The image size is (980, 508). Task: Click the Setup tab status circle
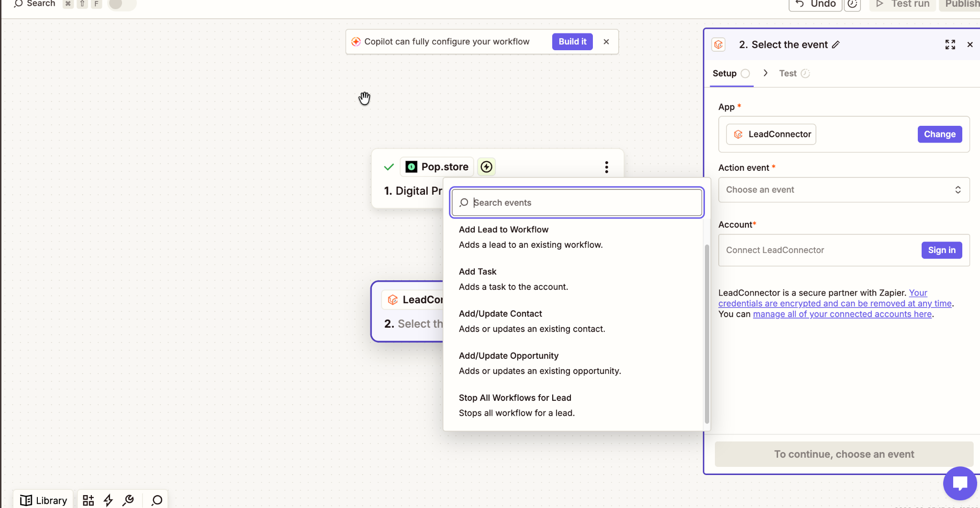pyautogui.click(x=745, y=73)
